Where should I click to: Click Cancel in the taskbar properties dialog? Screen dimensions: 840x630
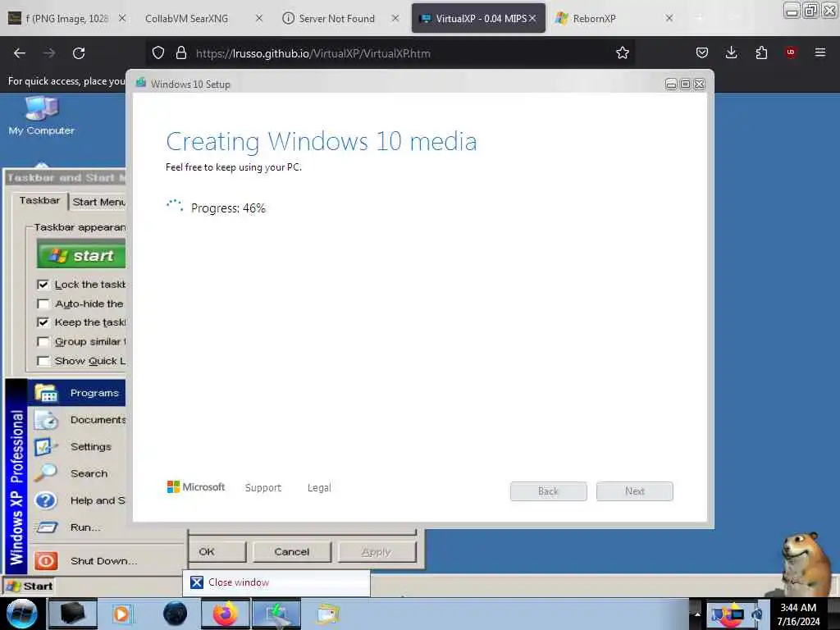[x=291, y=552]
